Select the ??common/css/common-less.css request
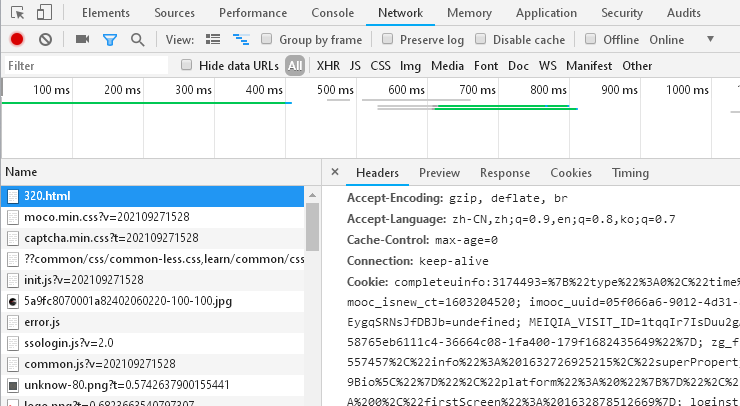 click(x=152, y=259)
